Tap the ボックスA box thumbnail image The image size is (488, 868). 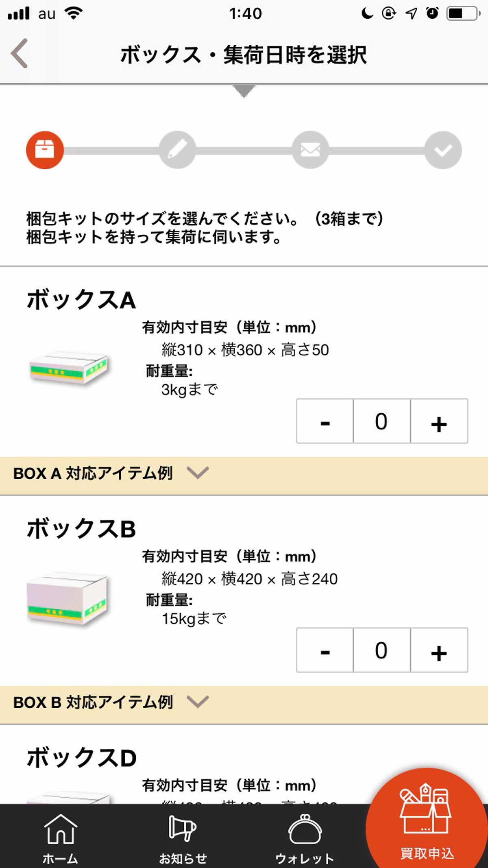click(x=68, y=367)
